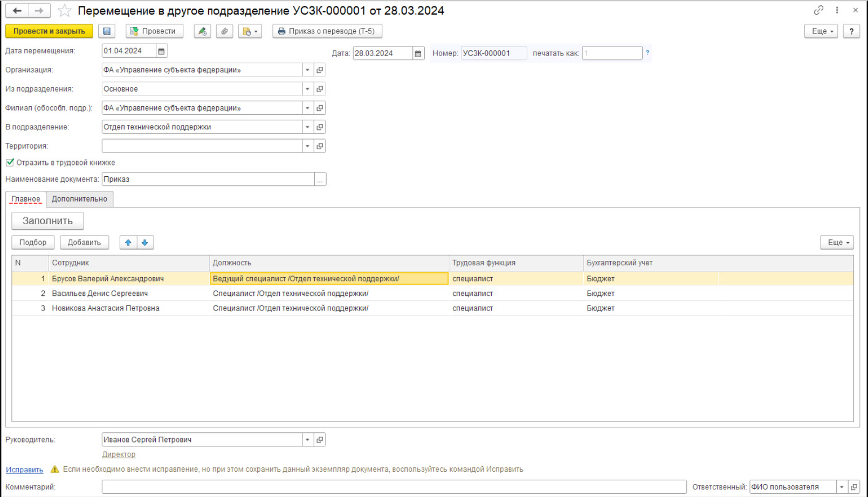Viewport: 868px width, 497px height.
Task: Copy link to document with chain icon
Action: tap(818, 10)
